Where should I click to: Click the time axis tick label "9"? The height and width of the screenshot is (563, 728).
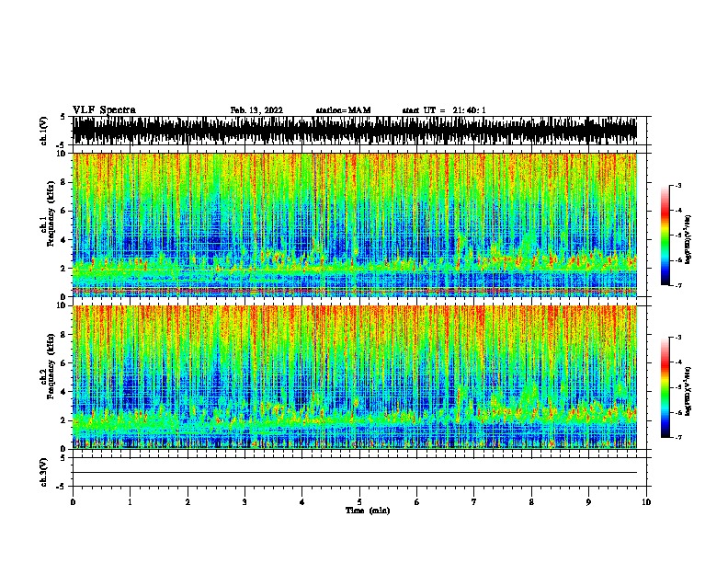tap(588, 502)
